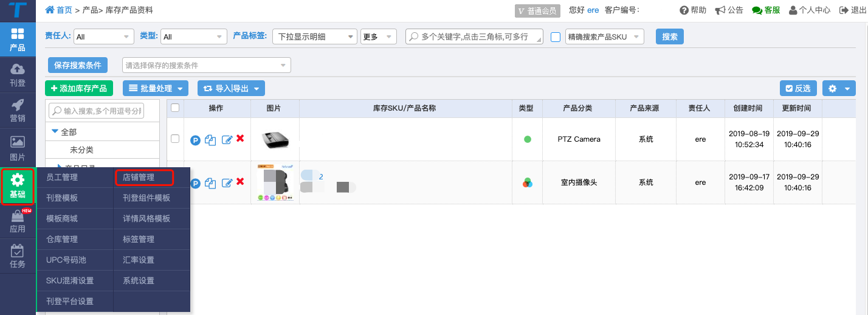Open the 请选择保存的搜索条件 dropdown
This screenshot has height=315, width=868.
point(207,65)
